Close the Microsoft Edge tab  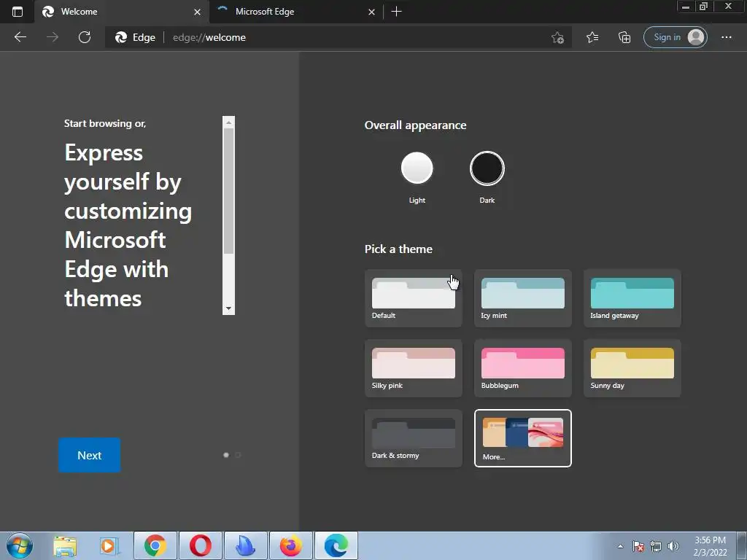(371, 12)
